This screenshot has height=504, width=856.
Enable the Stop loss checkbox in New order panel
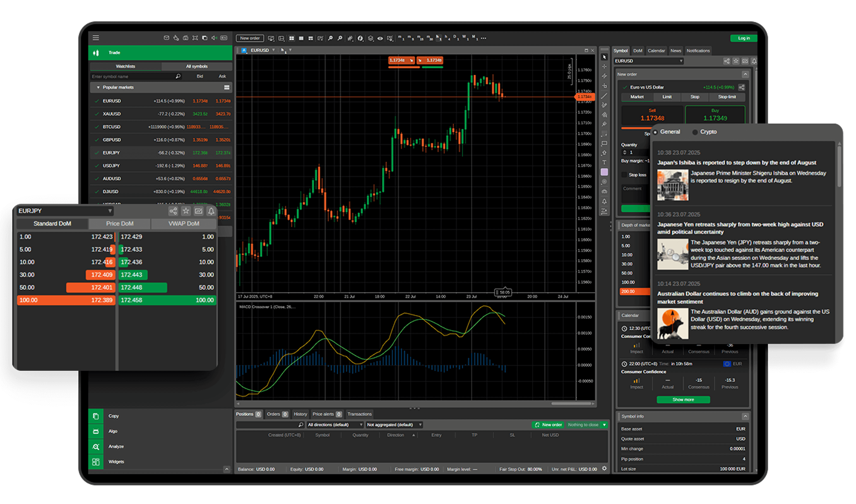coord(624,174)
